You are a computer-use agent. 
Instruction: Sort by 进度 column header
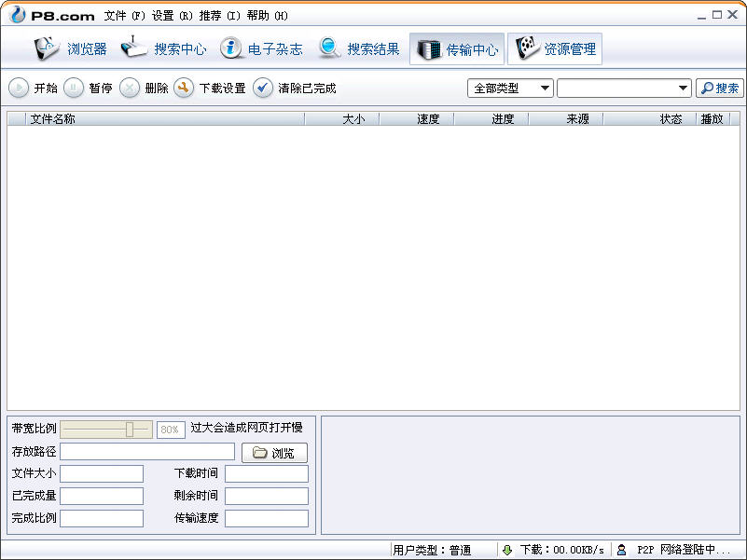491,118
